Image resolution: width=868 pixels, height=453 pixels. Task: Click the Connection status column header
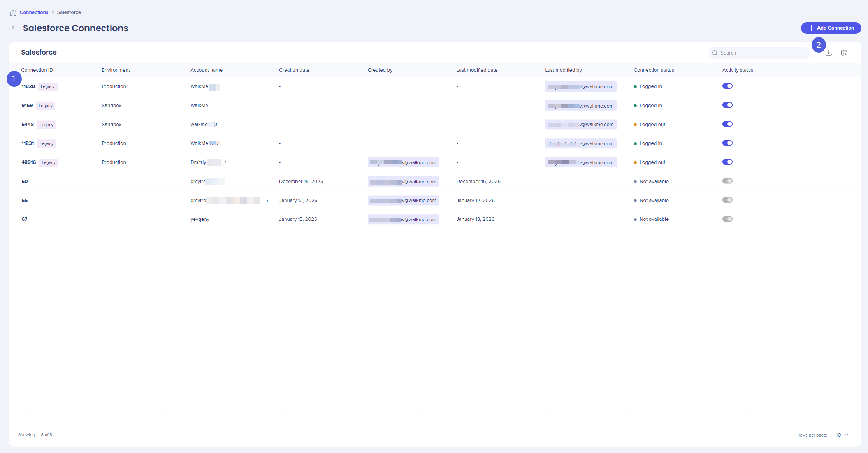coord(654,70)
